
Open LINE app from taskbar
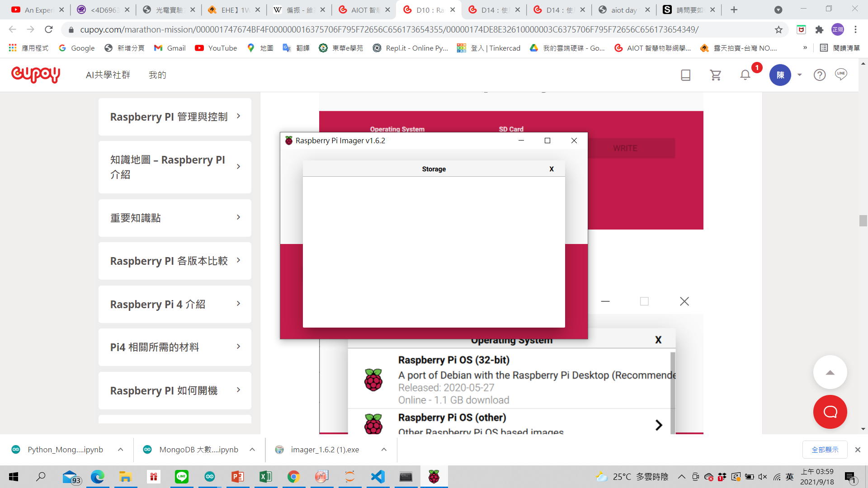[181, 477]
